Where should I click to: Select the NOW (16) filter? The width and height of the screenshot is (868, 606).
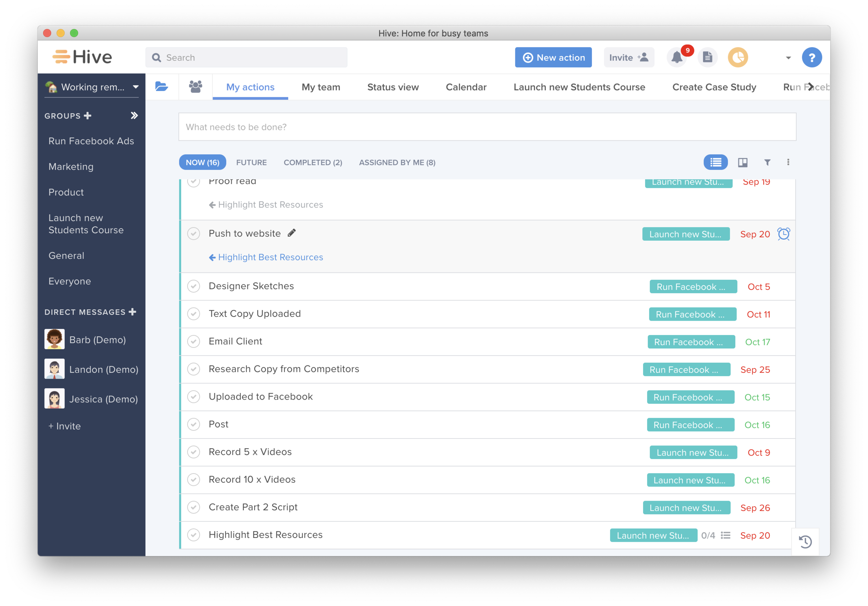tap(202, 162)
